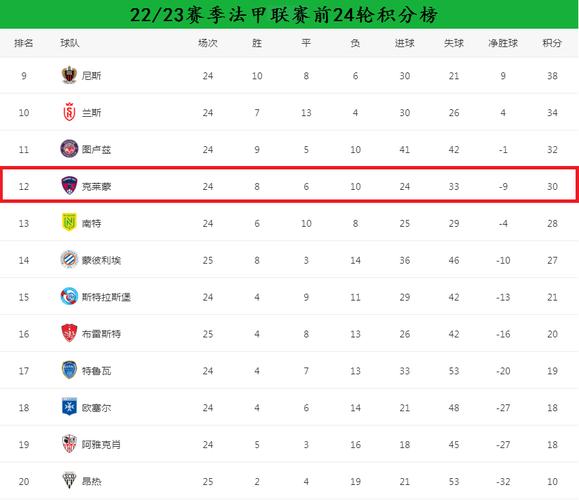This screenshot has height=500, width=579.
Task: Open the Montpellier (蒙彼利埃) club badge
Action: pyautogui.click(x=69, y=259)
